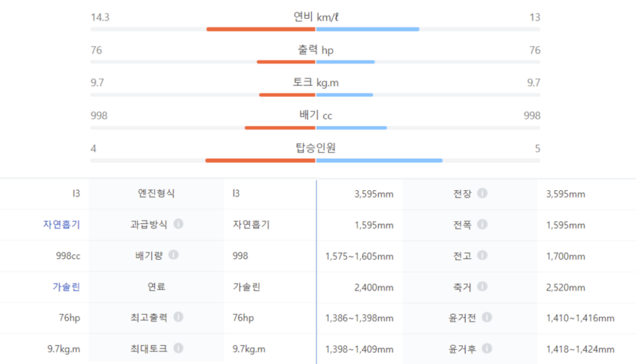
Task: Click the 토크 kg.m heading
Action: pos(316,83)
